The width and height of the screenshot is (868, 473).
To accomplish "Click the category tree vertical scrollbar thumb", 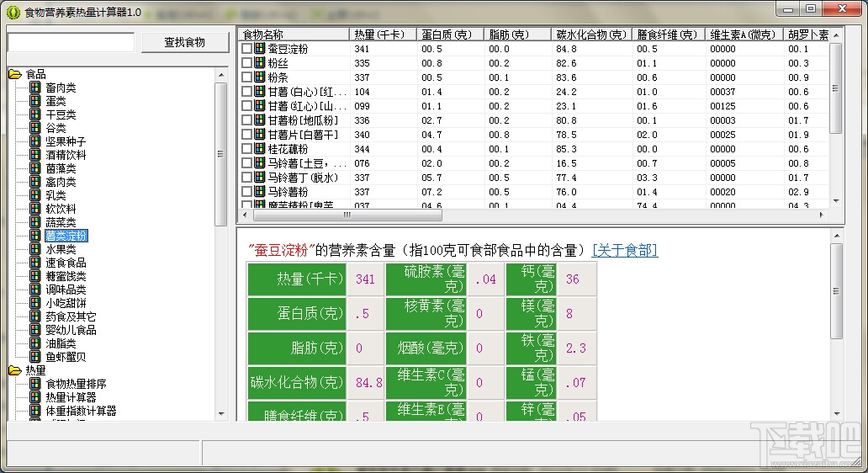I will tap(221, 154).
